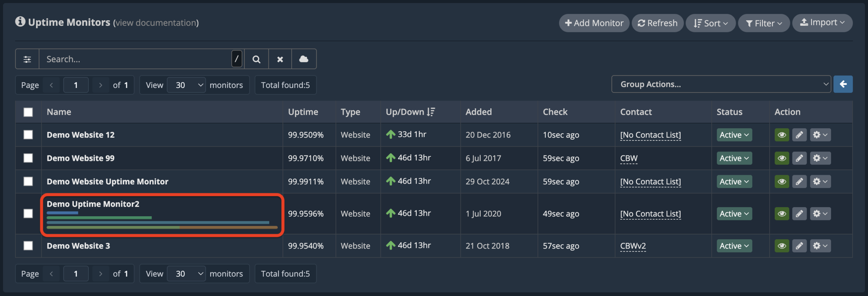Open gear settings menu for Demo Uptime Monitor2
Image resolution: width=868 pixels, height=296 pixels.
tap(821, 214)
